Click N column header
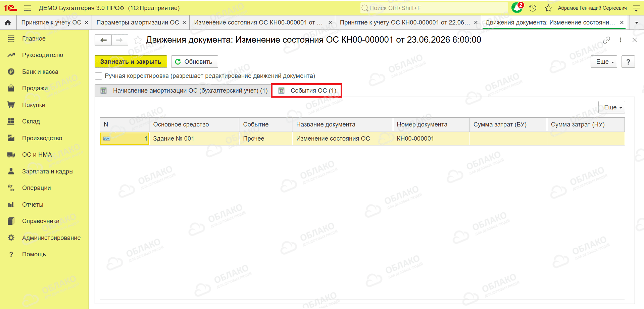 click(x=125, y=124)
